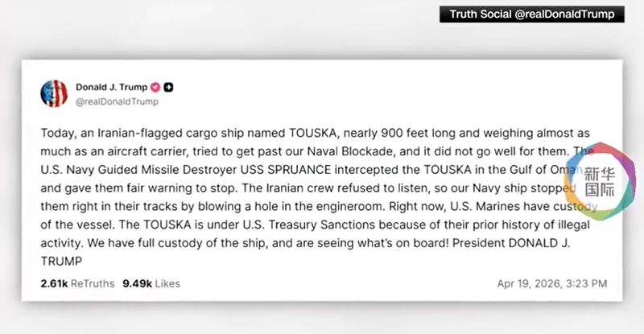
Task: Open the Donald J. Trump profile name
Action: pos(111,86)
